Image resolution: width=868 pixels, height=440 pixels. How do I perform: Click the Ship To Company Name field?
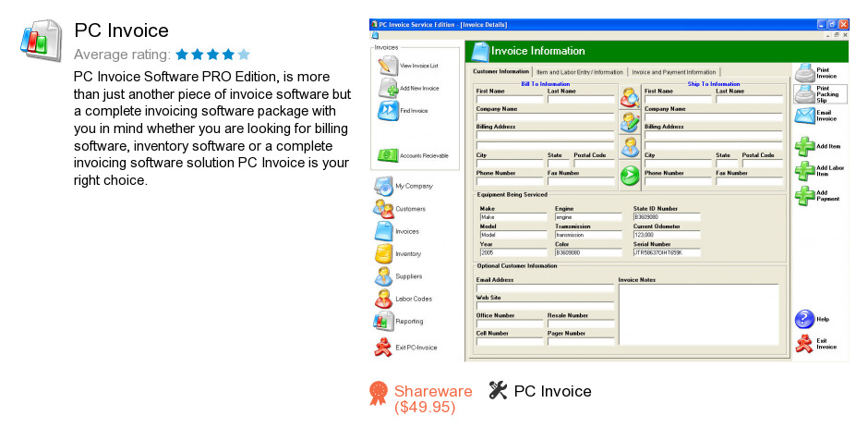coord(714,117)
